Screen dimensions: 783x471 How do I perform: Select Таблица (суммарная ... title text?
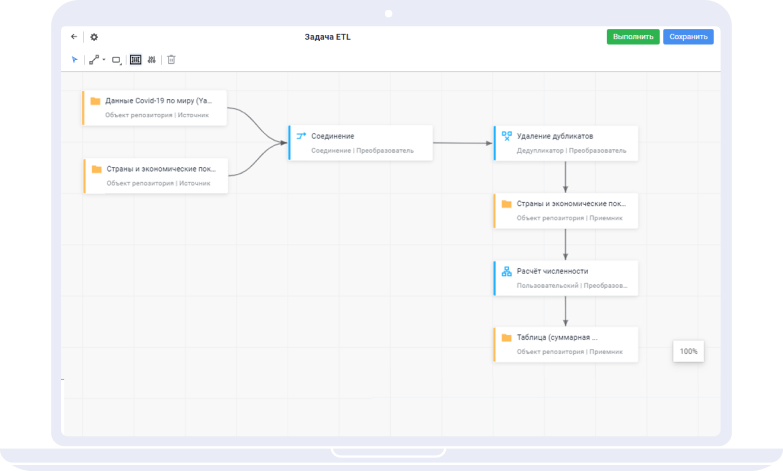(557, 338)
